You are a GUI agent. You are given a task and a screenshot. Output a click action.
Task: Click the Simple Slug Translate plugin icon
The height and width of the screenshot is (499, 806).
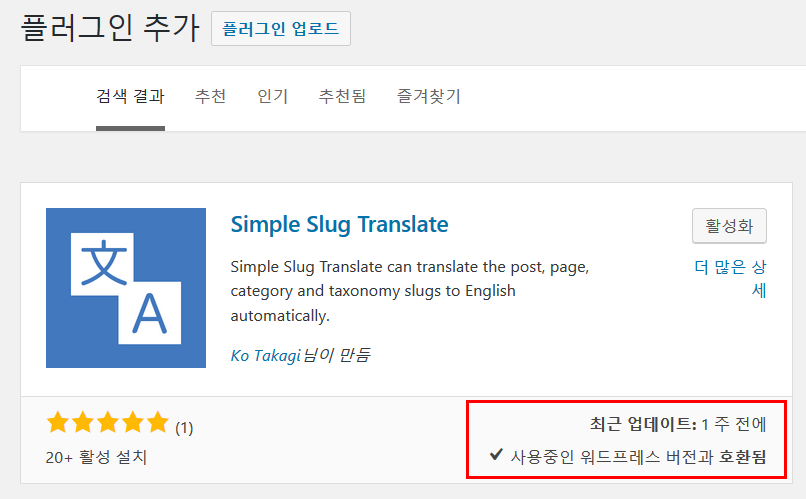click(126, 288)
